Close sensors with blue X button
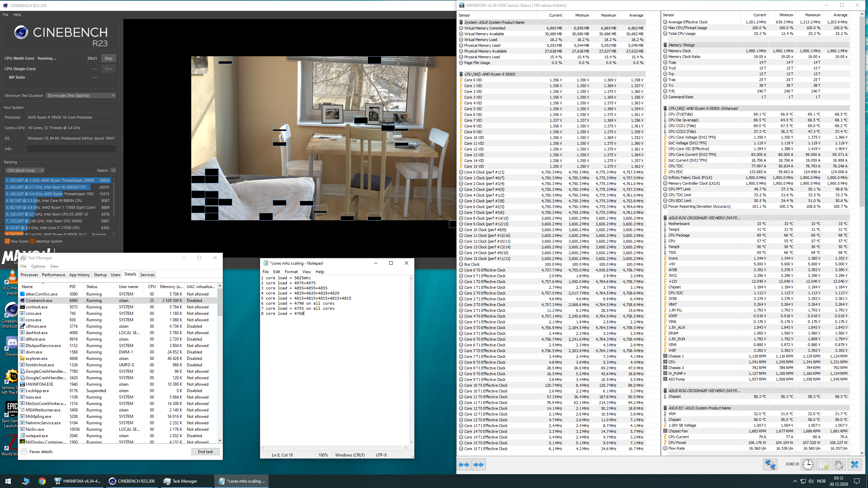 [x=854, y=464]
